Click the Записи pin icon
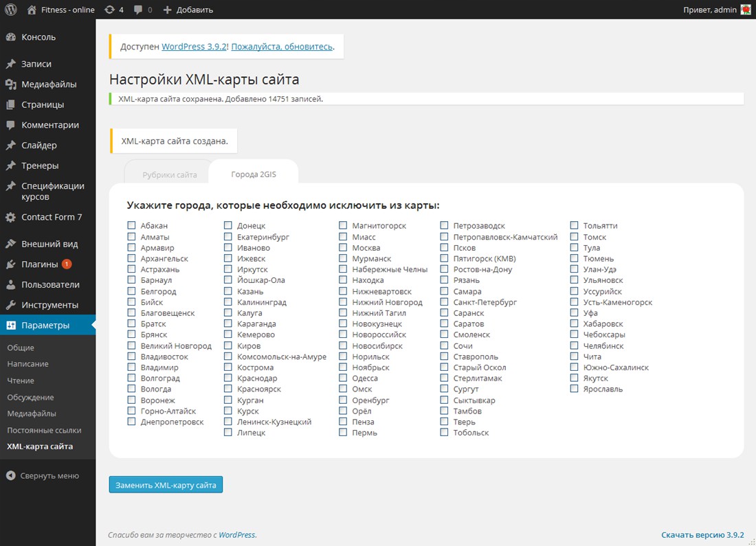The image size is (756, 546). click(x=10, y=64)
